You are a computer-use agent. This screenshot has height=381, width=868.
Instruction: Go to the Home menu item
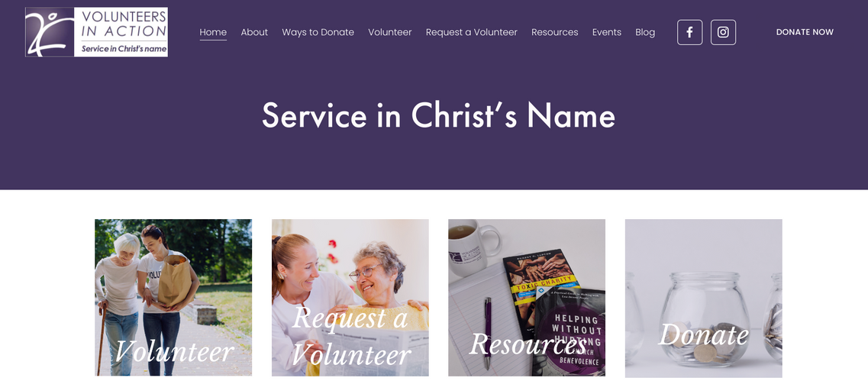click(213, 32)
